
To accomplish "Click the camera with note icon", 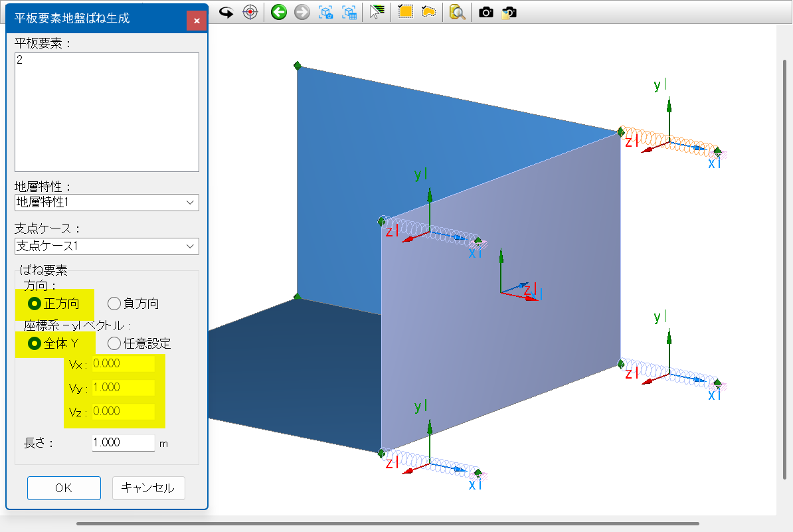I will point(509,12).
